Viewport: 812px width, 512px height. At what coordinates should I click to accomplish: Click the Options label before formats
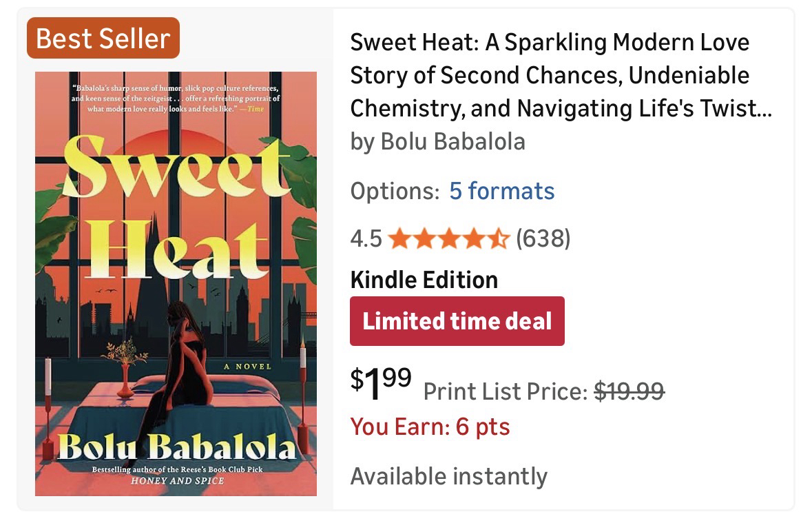click(x=395, y=190)
